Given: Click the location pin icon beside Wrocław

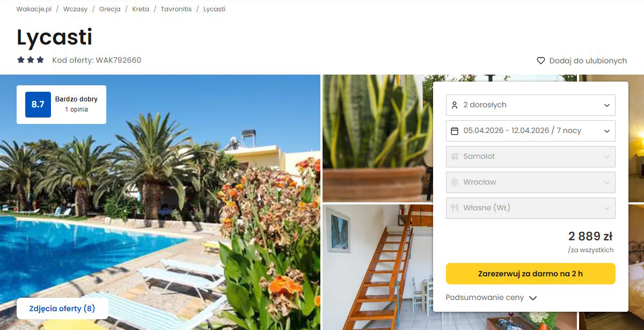Looking at the screenshot, I should pyautogui.click(x=455, y=182).
